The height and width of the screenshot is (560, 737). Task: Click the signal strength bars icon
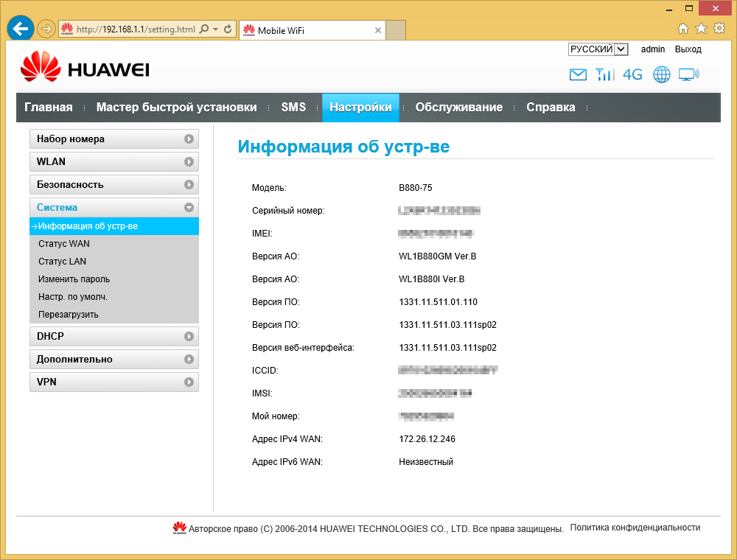604,74
